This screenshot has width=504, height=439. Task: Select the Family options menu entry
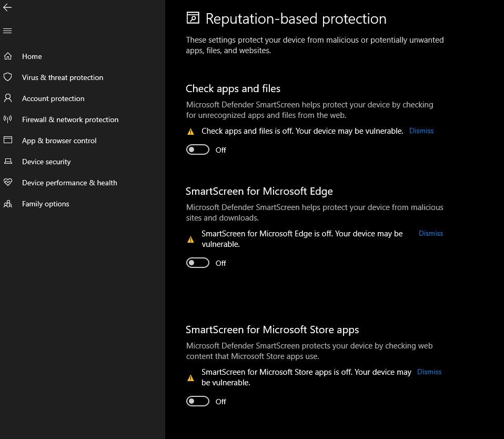[46, 204]
